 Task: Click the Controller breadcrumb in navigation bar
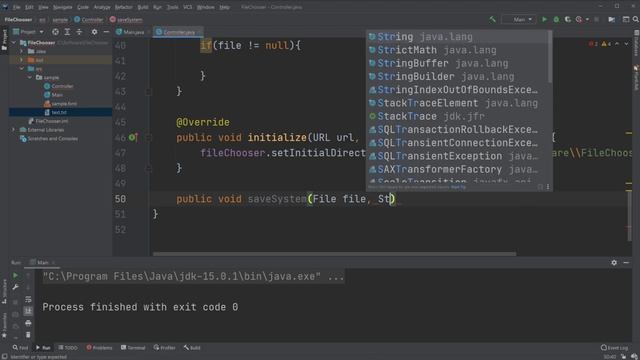point(89,20)
